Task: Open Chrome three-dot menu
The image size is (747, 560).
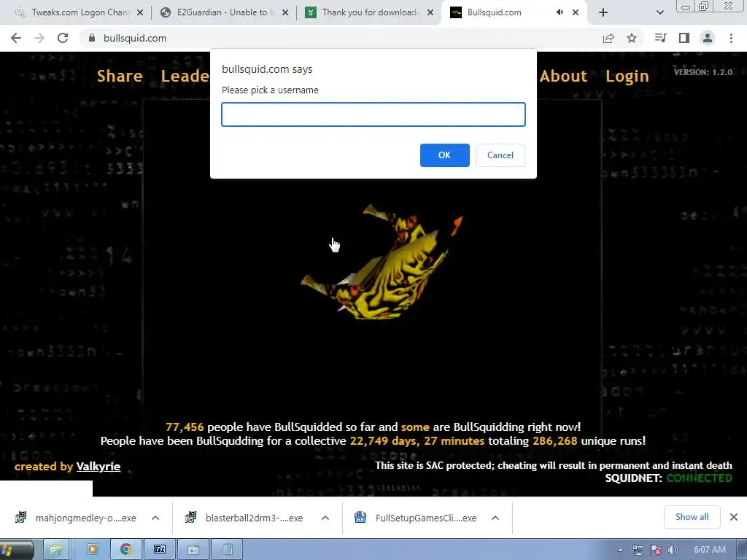Action: [731, 38]
